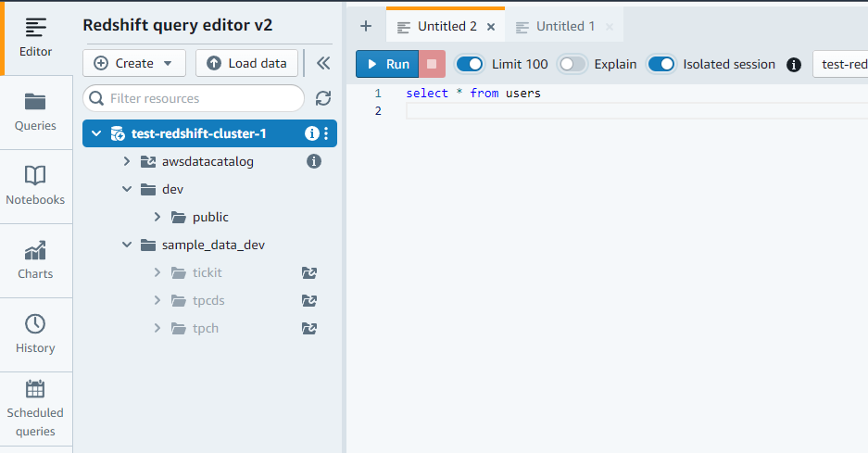The image size is (868, 453).
Task: Close the Untitled 2 tab
Action: 491,27
